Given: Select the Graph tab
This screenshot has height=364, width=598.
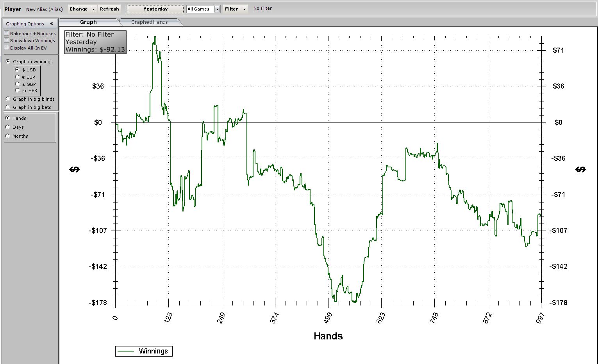Looking at the screenshot, I should 88,22.
